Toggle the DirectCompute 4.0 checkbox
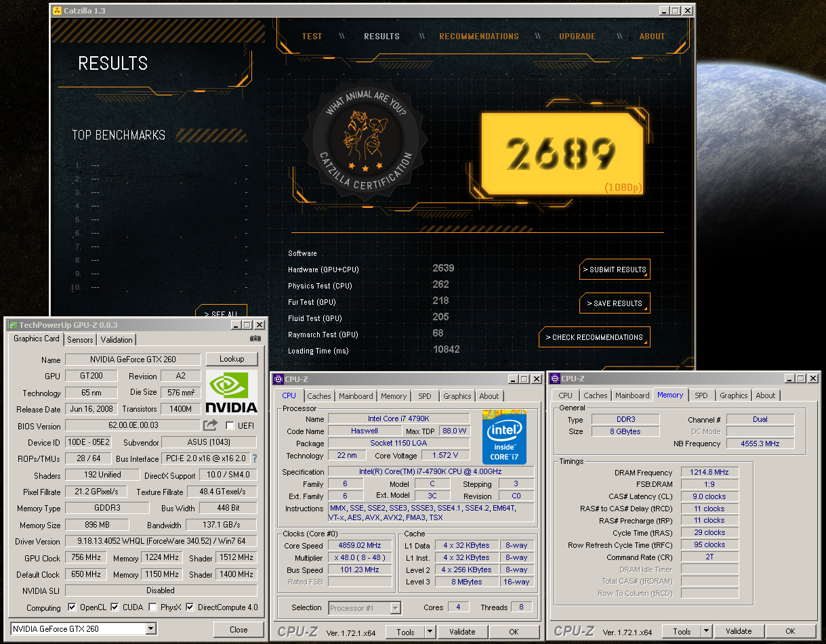The image size is (826, 644). click(x=190, y=607)
